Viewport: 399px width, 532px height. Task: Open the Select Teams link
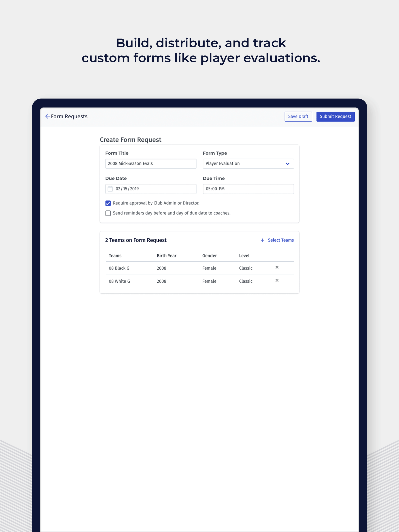tap(281, 240)
